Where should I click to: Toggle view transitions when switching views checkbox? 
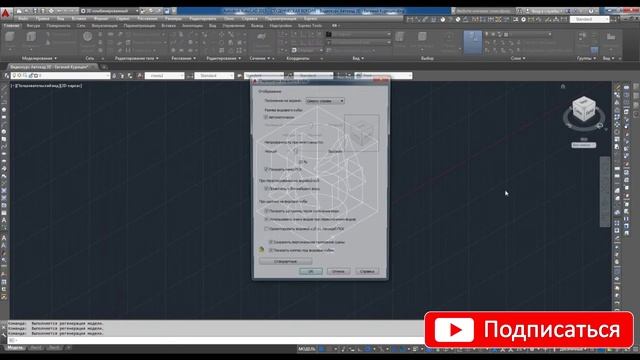point(266,219)
